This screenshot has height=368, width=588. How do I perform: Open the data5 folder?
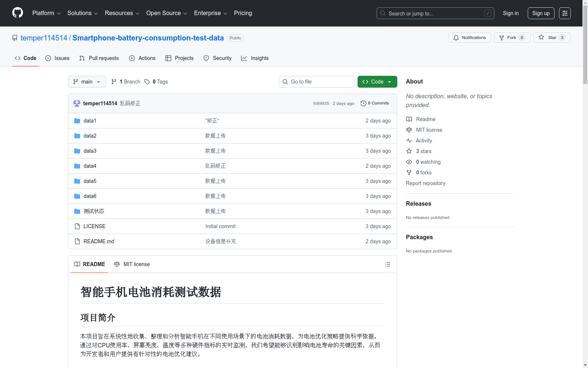(90, 181)
